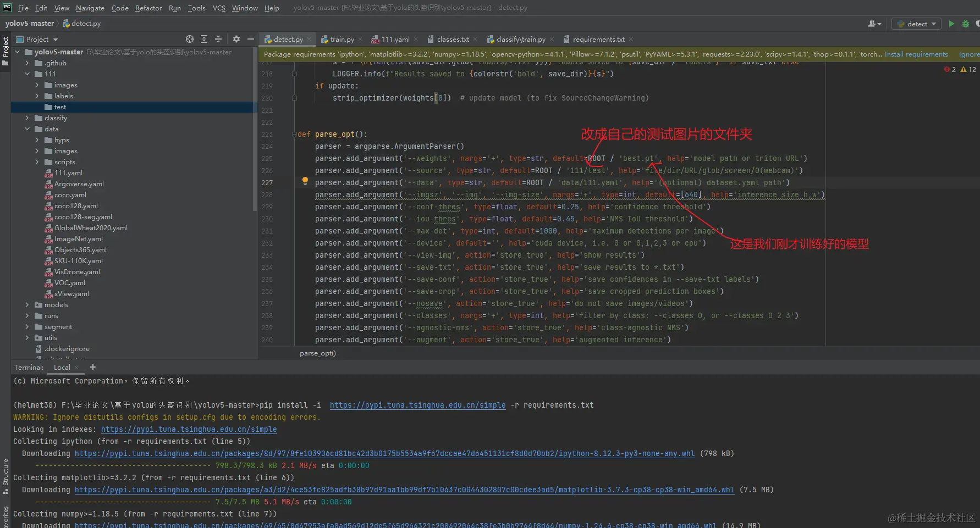Open the Navigate menu
The width and height of the screenshot is (980, 528).
(90, 8)
